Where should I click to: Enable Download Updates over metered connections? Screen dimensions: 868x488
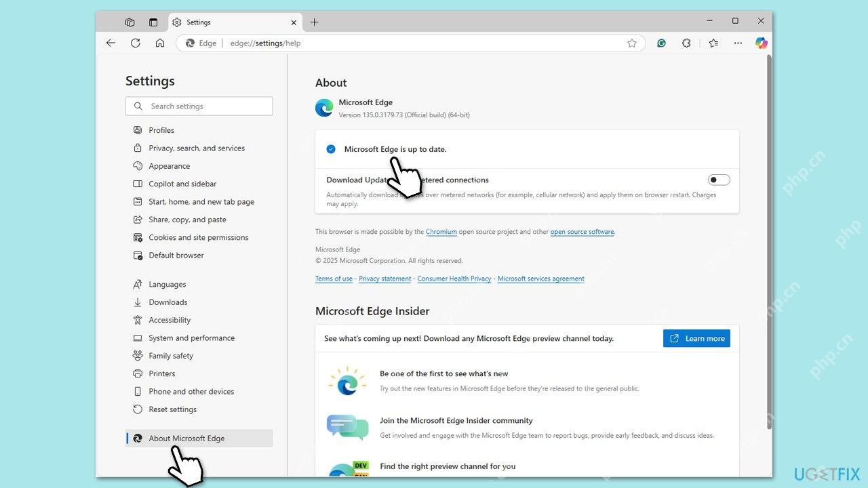click(718, 180)
